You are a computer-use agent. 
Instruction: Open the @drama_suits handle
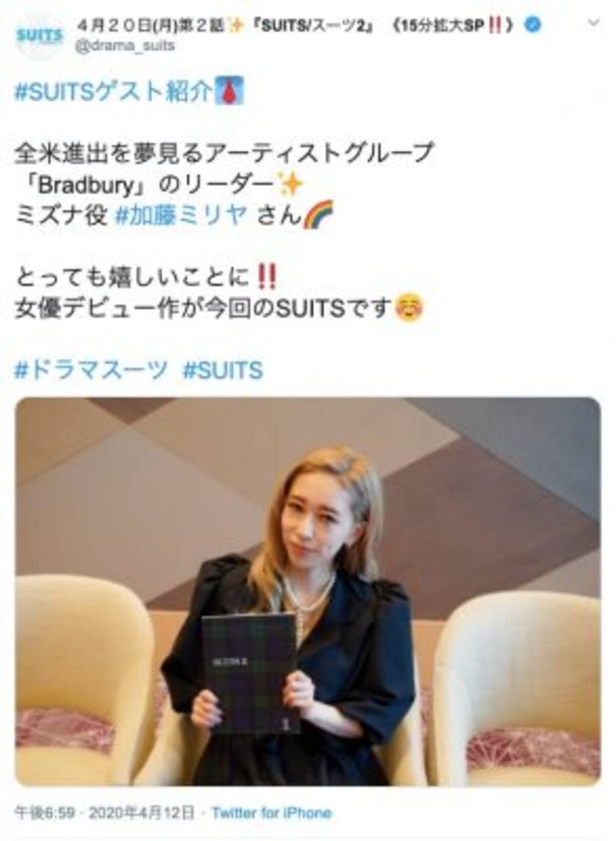pos(125,46)
